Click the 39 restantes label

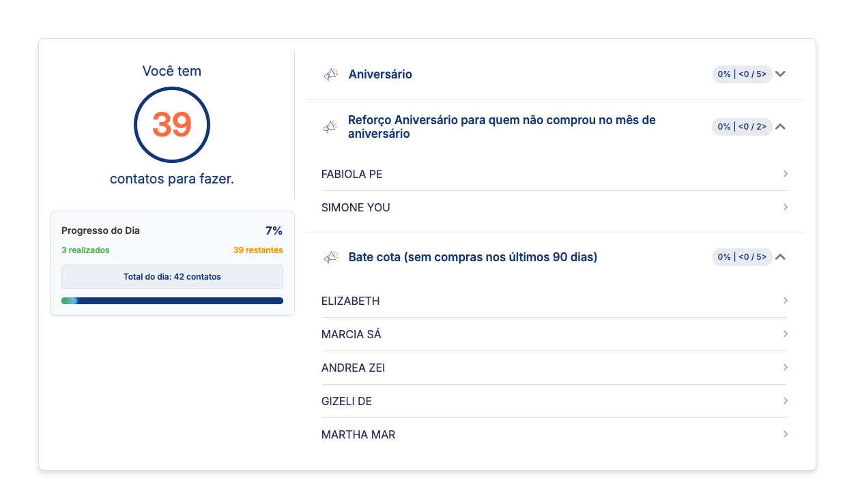click(x=258, y=250)
